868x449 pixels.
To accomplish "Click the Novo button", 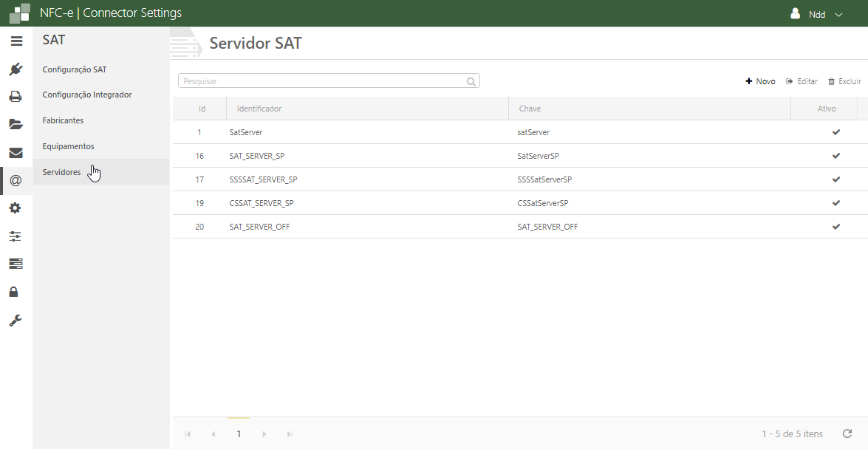I will pyautogui.click(x=760, y=81).
